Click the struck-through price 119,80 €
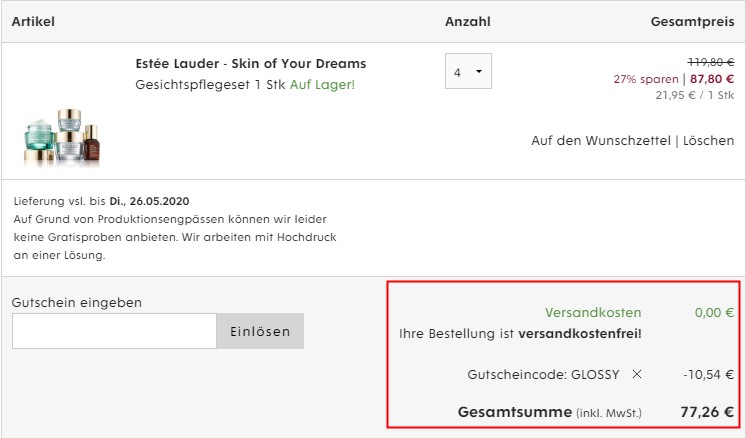Screen dimensions: 746x438 click(x=711, y=62)
